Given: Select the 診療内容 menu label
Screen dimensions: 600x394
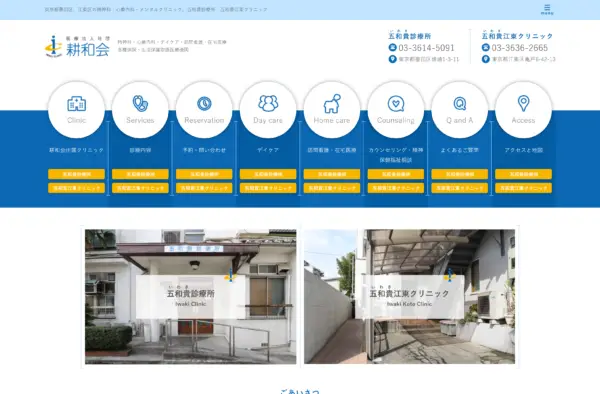Looking at the screenshot, I should (140, 150).
